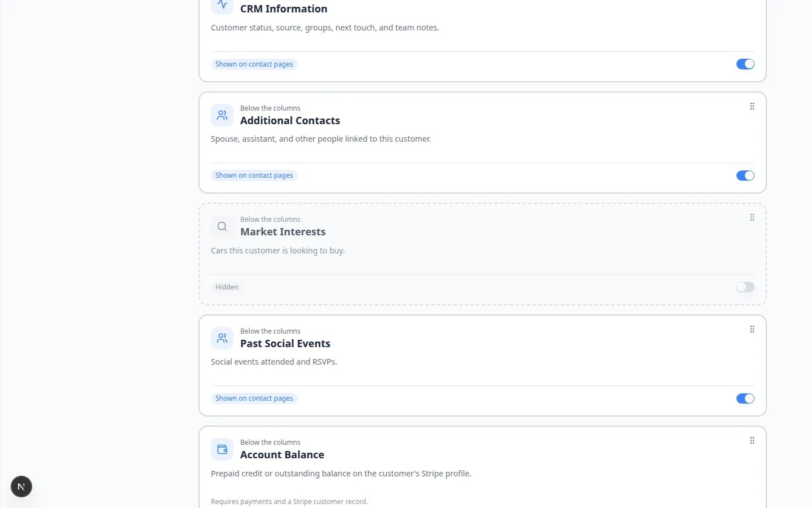Grab the Past Social Events drag handle
This screenshot has width=812, height=508.
click(x=752, y=329)
